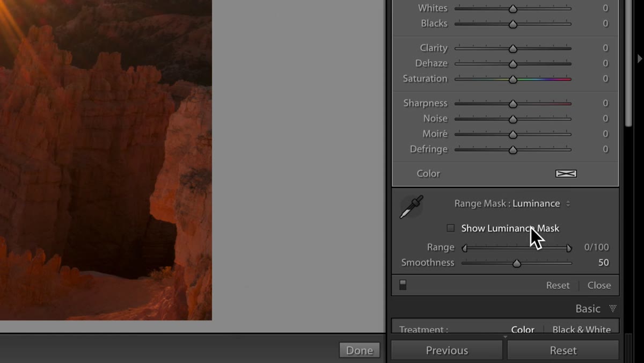This screenshot has height=363, width=644.
Task: Click the Defringe value field
Action: pyautogui.click(x=605, y=149)
